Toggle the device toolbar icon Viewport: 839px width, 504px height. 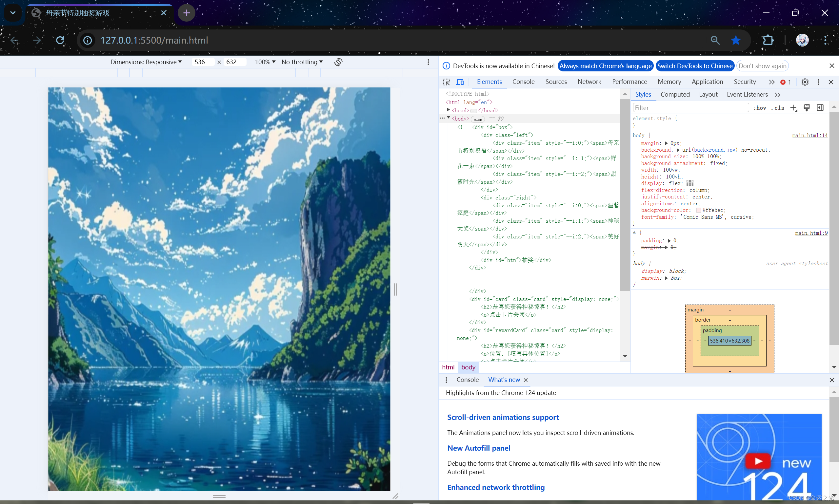tap(460, 82)
